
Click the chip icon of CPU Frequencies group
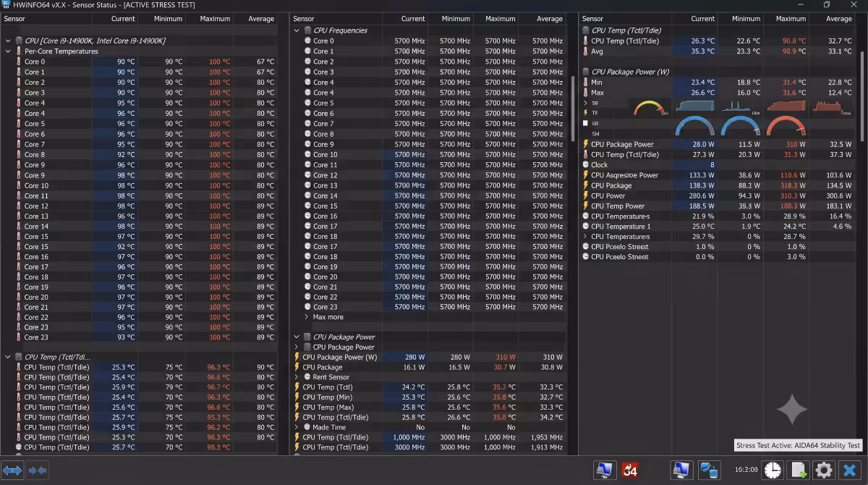[x=307, y=30]
